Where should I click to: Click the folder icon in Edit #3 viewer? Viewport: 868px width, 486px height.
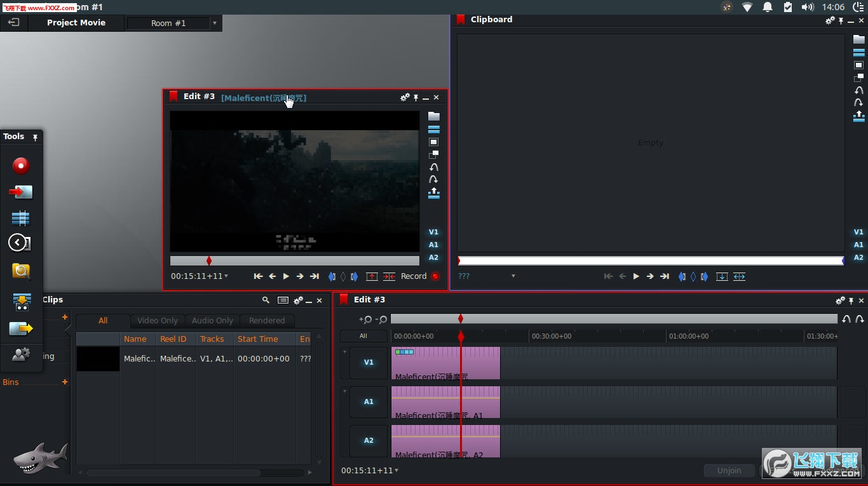click(x=434, y=116)
